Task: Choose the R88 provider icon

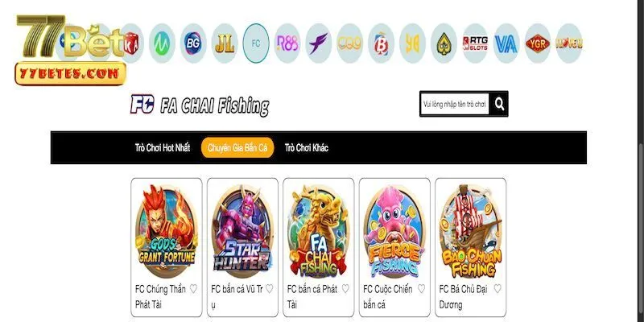Action: 287,43
